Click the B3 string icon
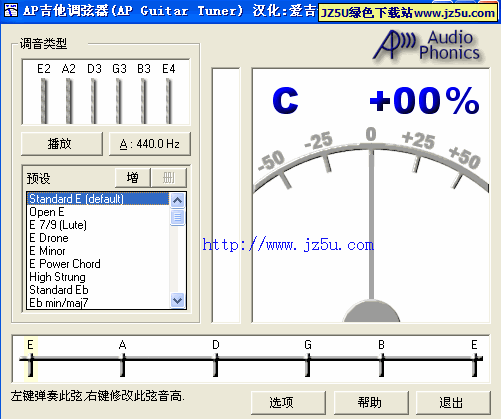The height and width of the screenshot is (419, 501). (x=143, y=100)
